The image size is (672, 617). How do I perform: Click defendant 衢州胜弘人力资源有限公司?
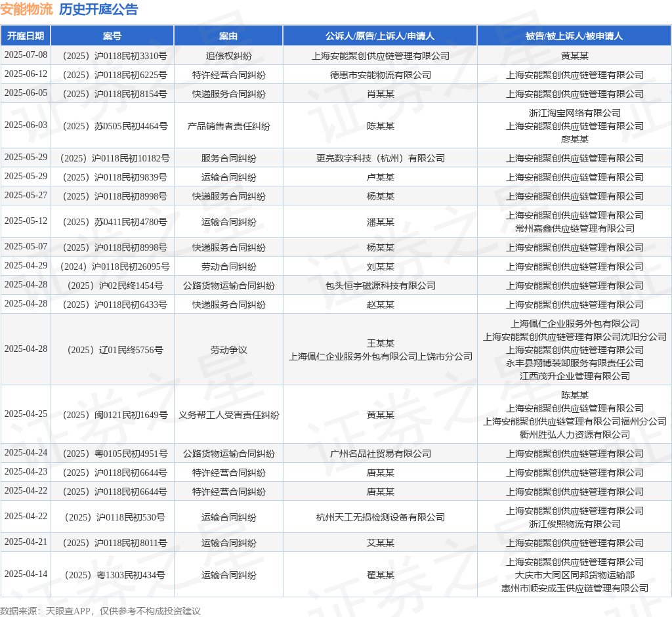click(574, 435)
